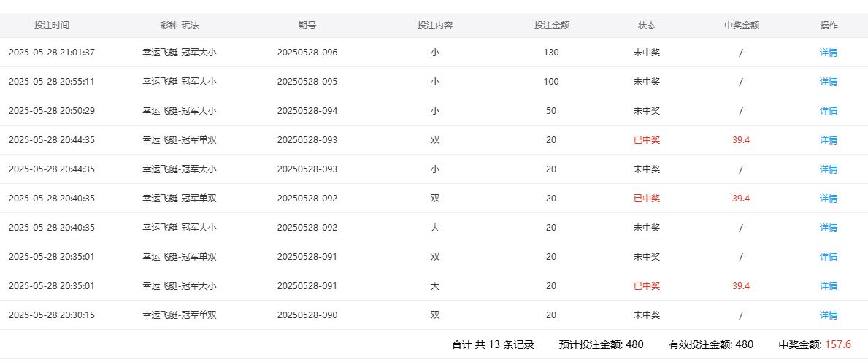Click the 投注时间 column header
Image resolution: width=868 pixels, height=362 pixels.
point(52,25)
